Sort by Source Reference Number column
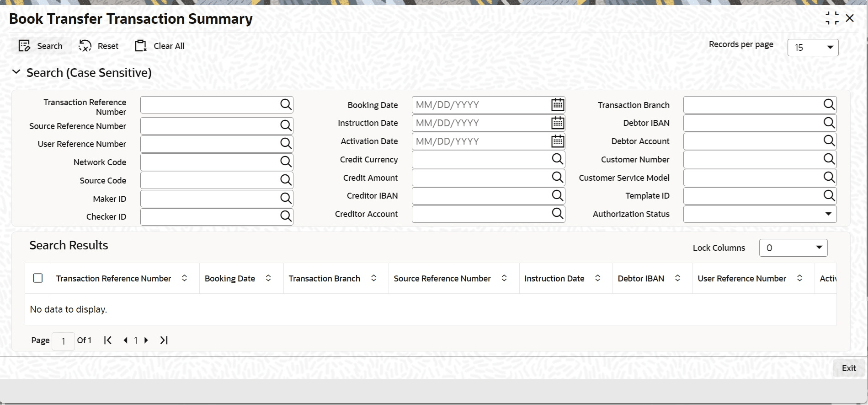Screen dimensions: 868x405 pyautogui.click(x=504, y=278)
